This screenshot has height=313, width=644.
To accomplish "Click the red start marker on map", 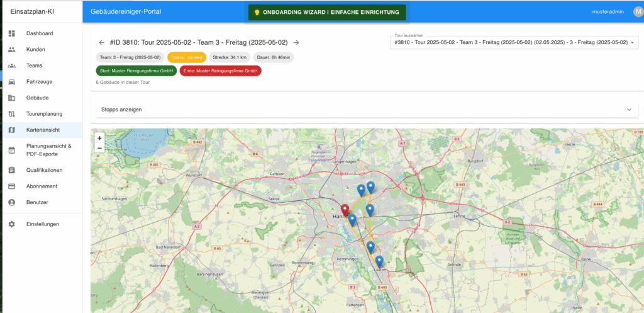I will pyautogui.click(x=345, y=210).
